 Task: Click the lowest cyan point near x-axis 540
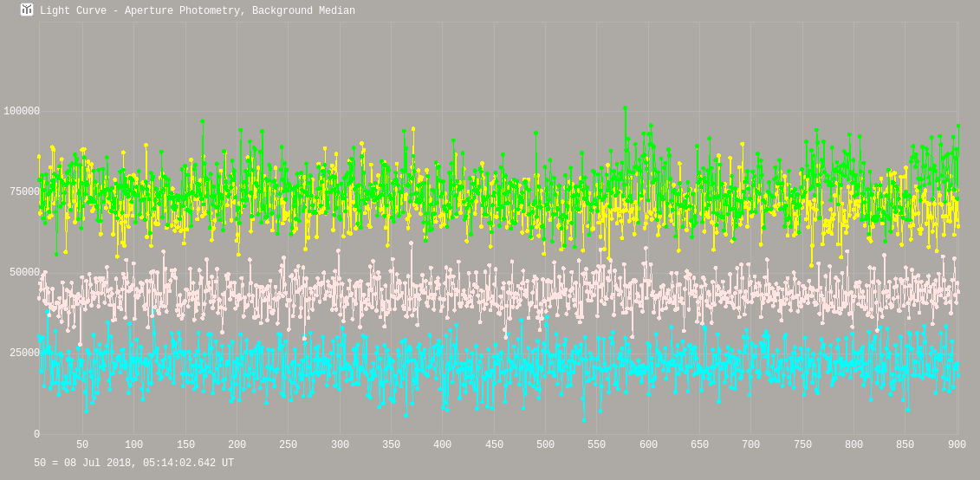point(583,420)
